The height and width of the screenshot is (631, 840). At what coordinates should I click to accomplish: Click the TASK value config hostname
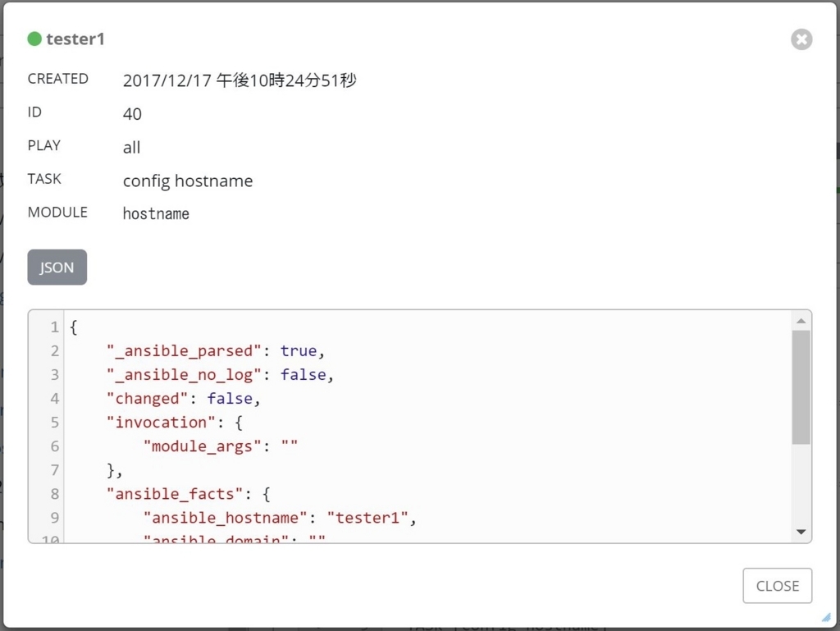click(188, 181)
